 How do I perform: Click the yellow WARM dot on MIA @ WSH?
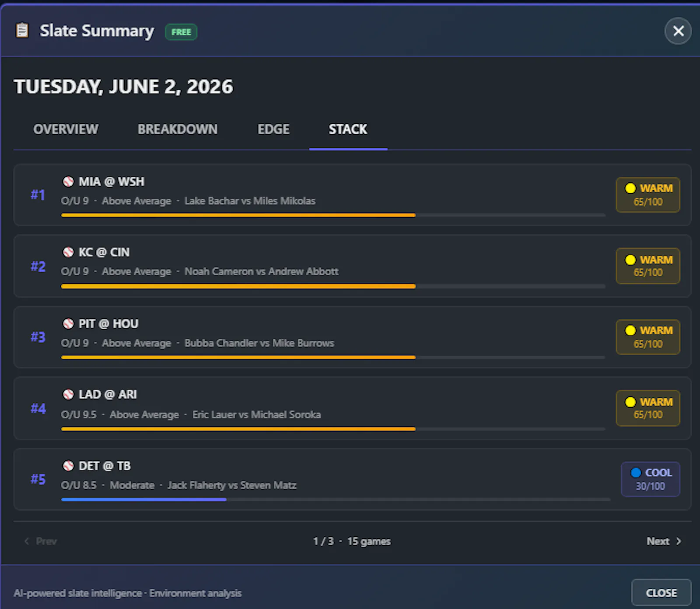coord(630,188)
